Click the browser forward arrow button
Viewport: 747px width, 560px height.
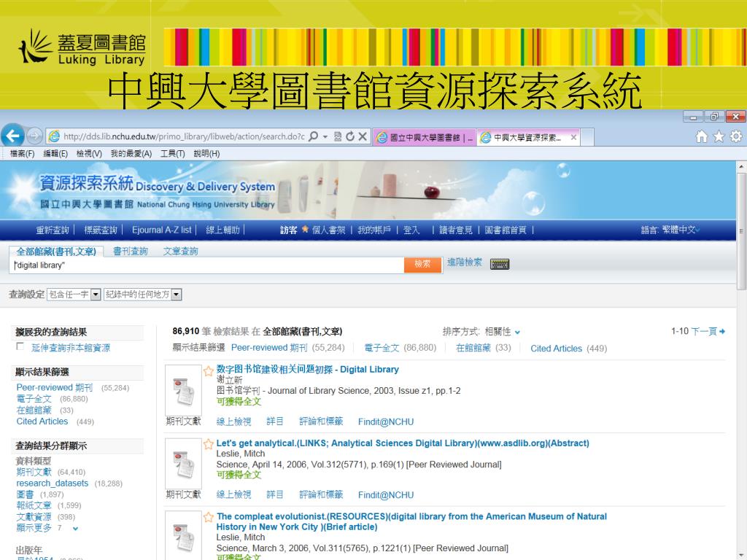(34, 136)
